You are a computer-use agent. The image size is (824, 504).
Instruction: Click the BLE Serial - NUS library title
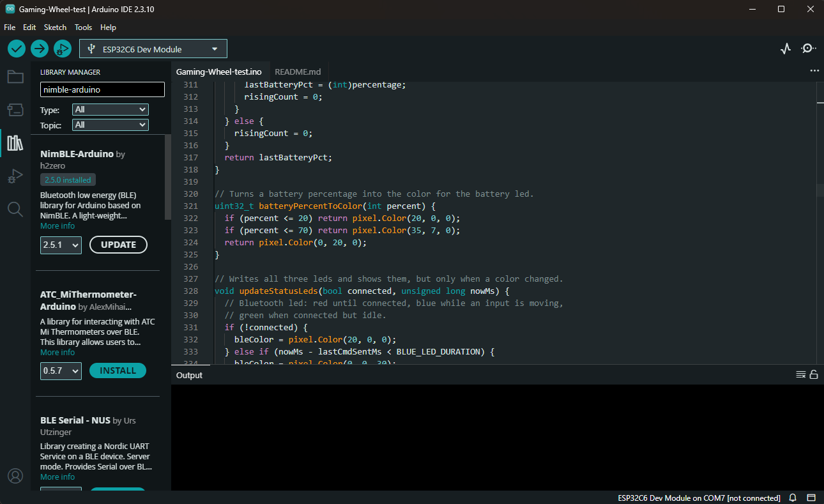[x=75, y=420]
